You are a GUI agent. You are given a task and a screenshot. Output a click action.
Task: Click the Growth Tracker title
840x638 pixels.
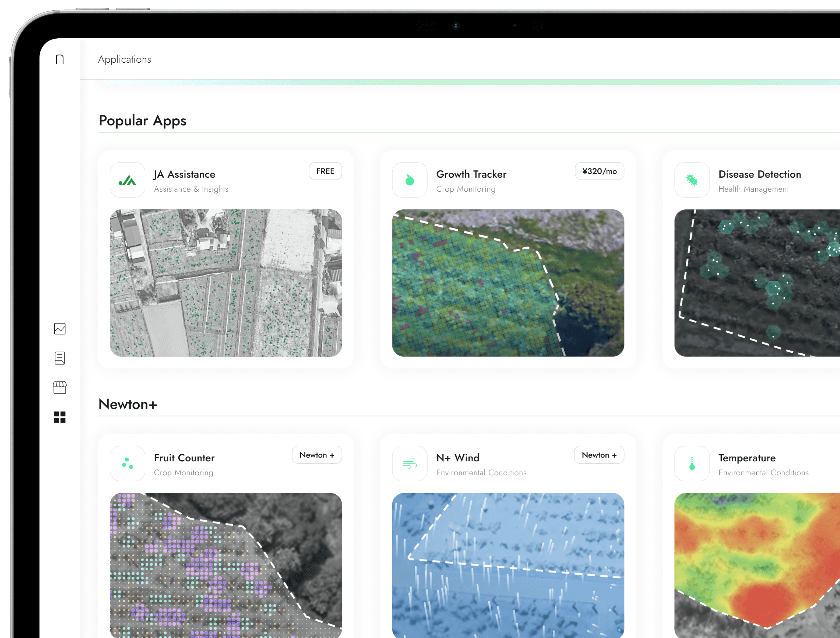[x=471, y=174]
